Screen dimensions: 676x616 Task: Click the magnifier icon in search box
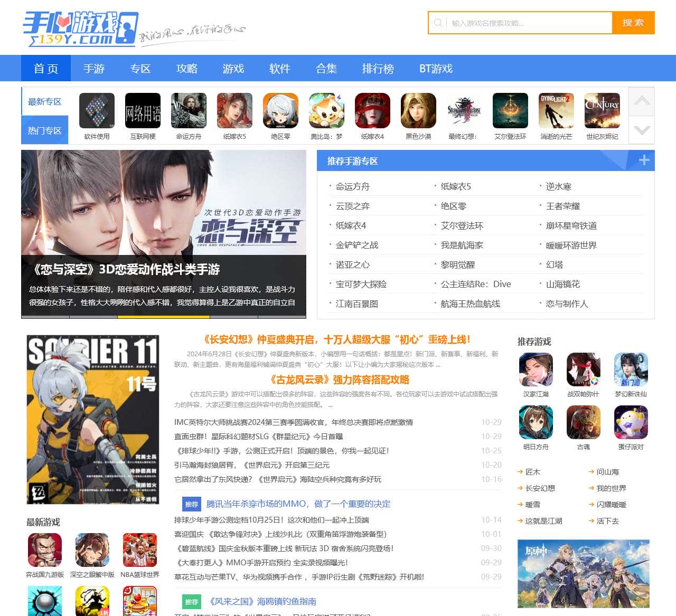pyautogui.click(x=438, y=23)
